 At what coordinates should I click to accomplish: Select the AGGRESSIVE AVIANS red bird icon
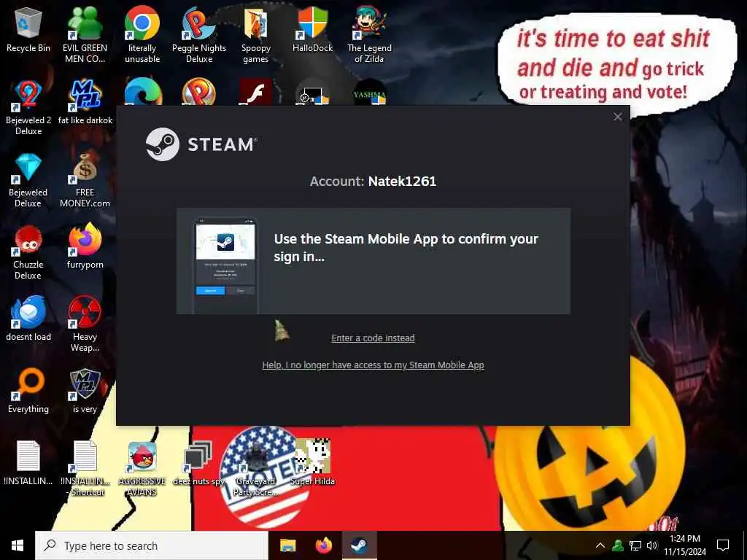pyautogui.click(x=142, y=457)
